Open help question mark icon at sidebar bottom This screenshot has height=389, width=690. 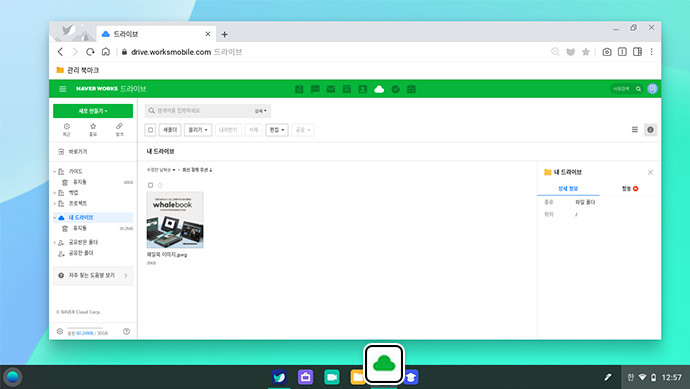coord(126,331)
